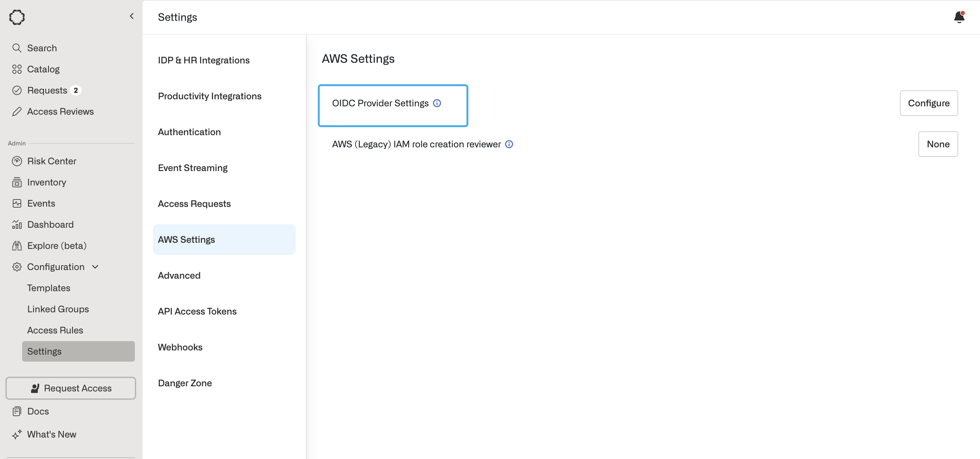Open What's New
The width and height of the screenshot is (980, 459).
point(52,434)
